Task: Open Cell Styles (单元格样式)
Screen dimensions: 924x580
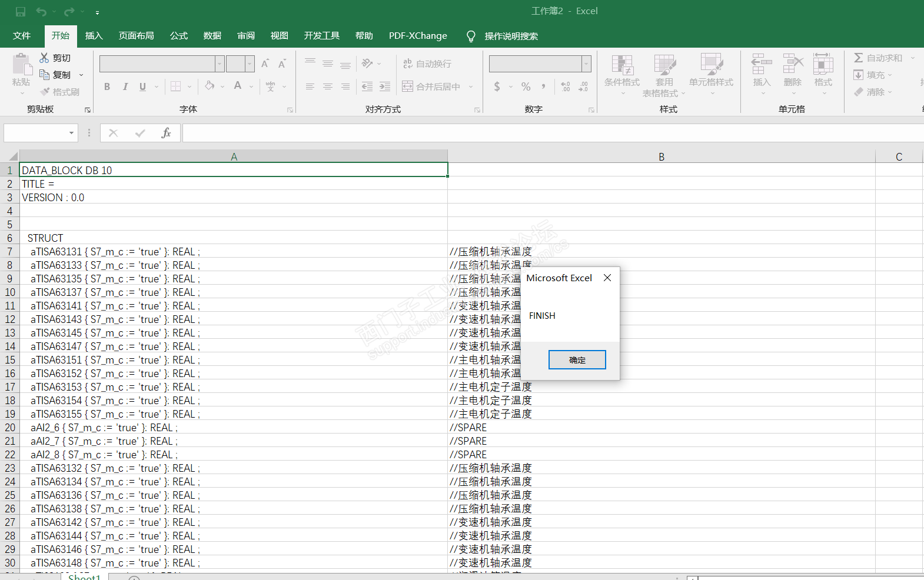Action: pyautogui.click(x=712, y=74)
